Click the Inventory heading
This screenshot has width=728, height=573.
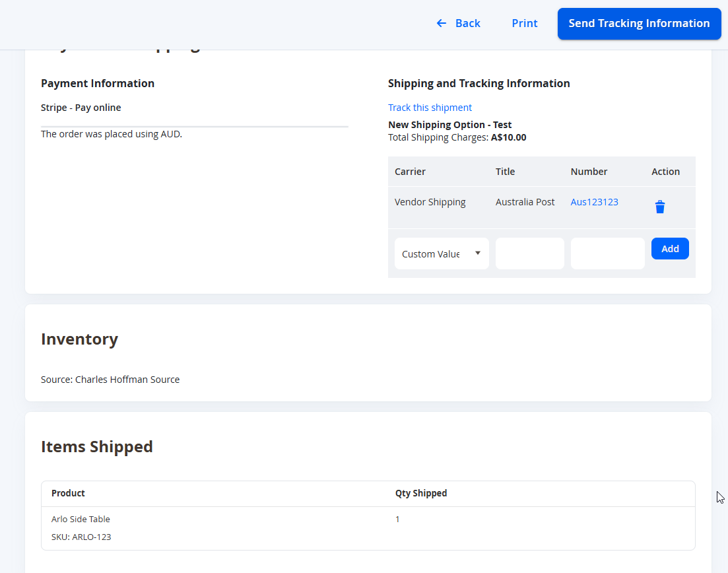pos(79,339)
